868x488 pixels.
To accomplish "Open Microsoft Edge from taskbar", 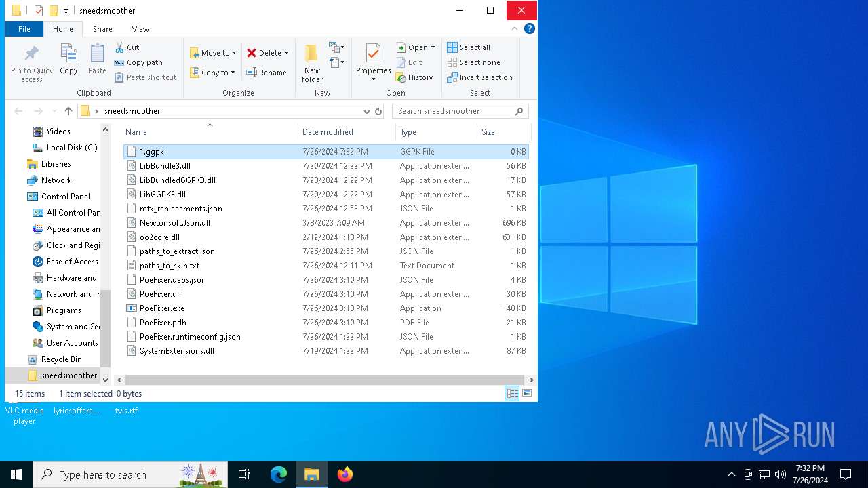I will 279,474.
